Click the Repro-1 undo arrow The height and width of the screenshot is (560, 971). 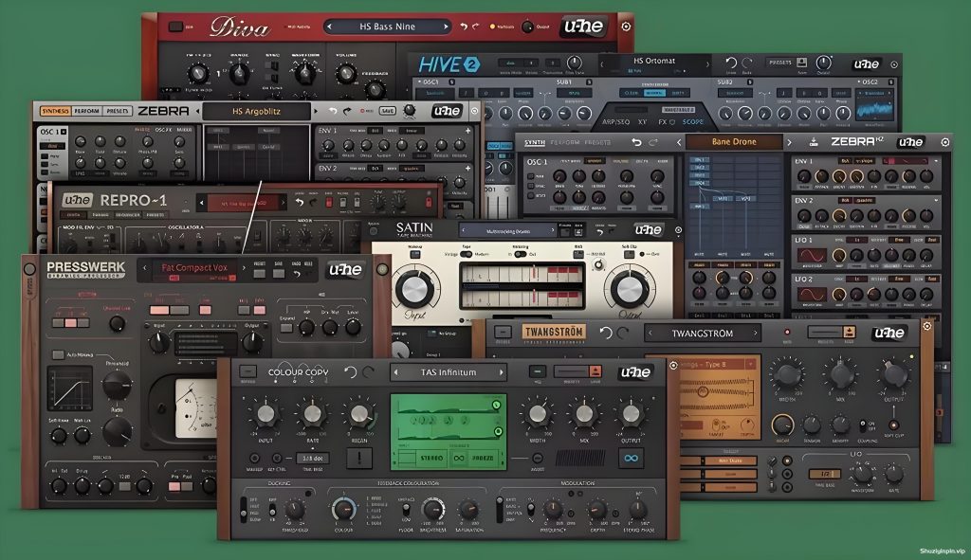pyautogui.click(x=300, y=203)
